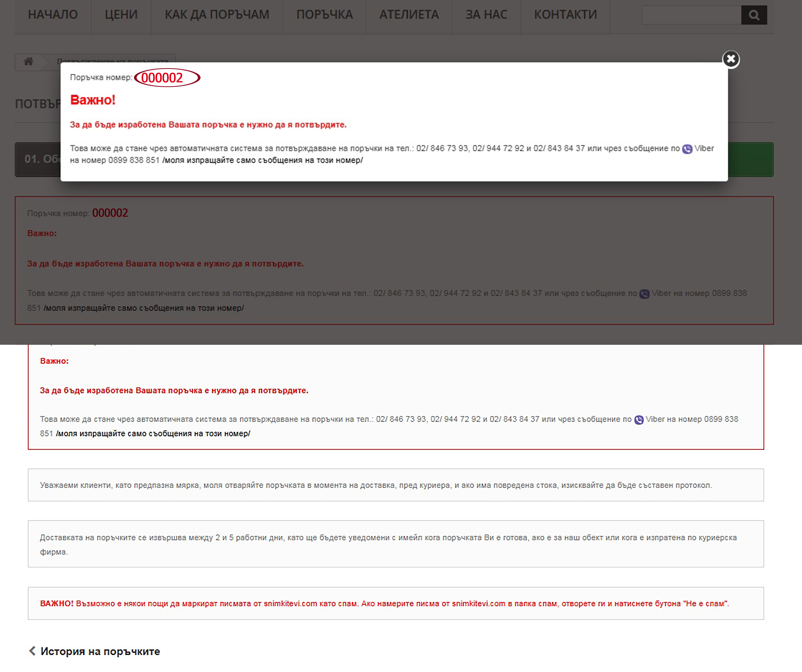The height and width of the screenshot is (672, 802).
Task: Open the КОНТАКТИ page
Action: [x=566, y=14]
